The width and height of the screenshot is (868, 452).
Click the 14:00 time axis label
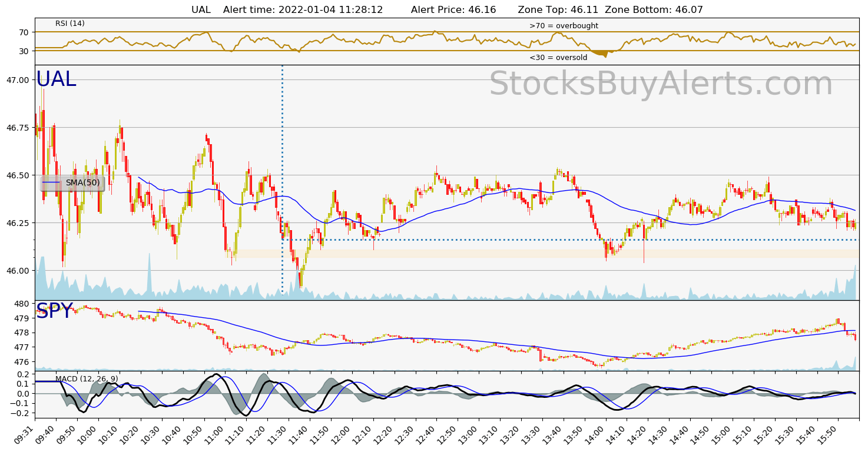(x=597, y=434)
